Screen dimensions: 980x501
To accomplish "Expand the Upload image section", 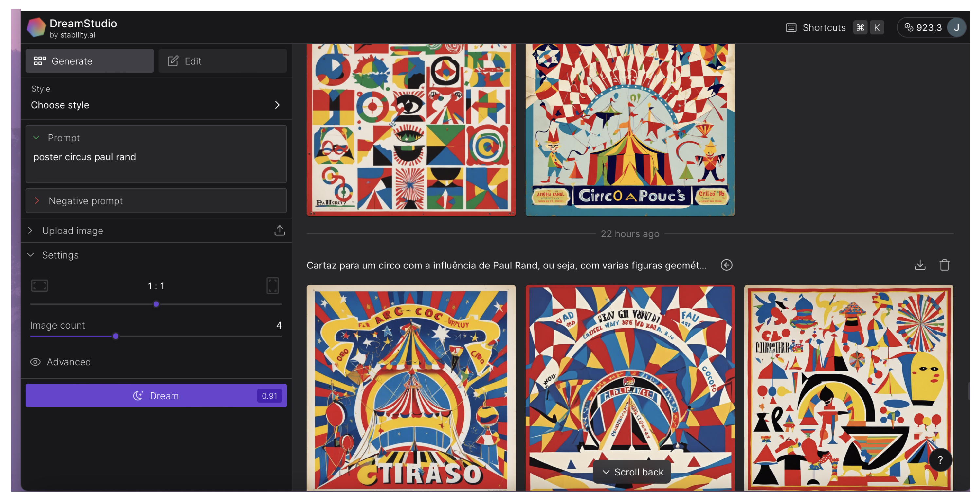I will click(30, 230).
